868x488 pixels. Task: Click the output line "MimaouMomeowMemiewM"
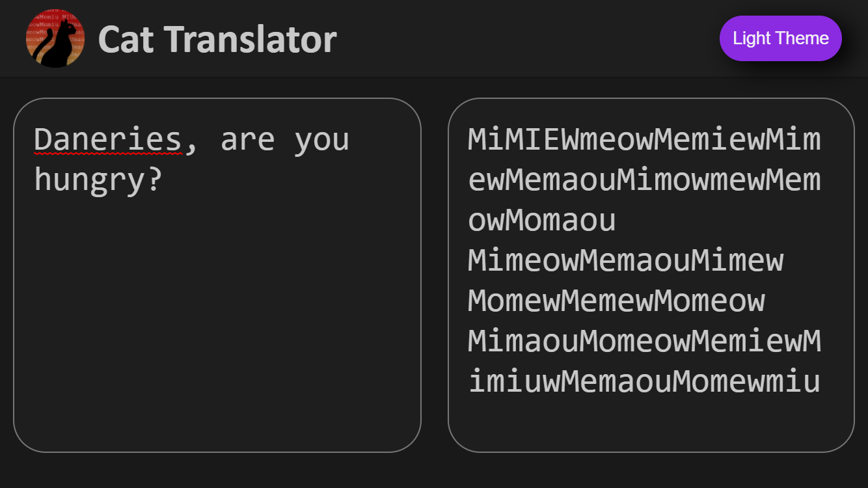(644, 342)
